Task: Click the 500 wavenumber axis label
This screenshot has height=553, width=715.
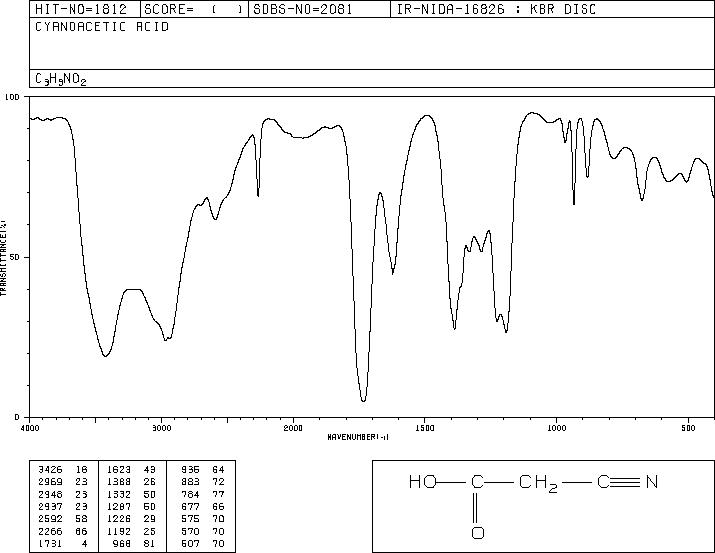Action: (689, 428)
